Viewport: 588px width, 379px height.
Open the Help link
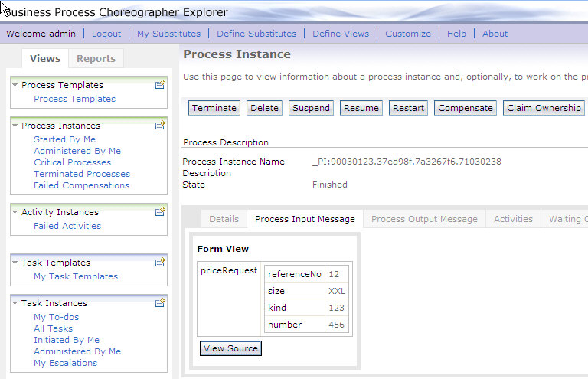456,34
